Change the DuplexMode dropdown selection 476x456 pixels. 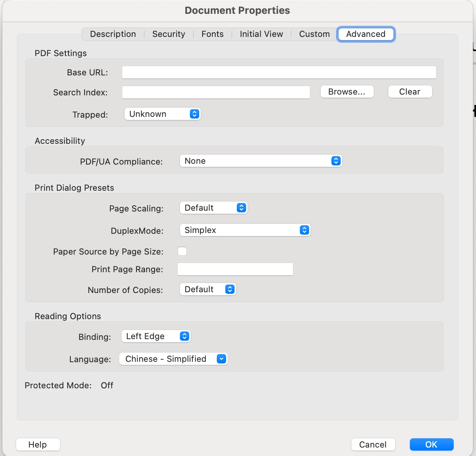pos(245,230)
